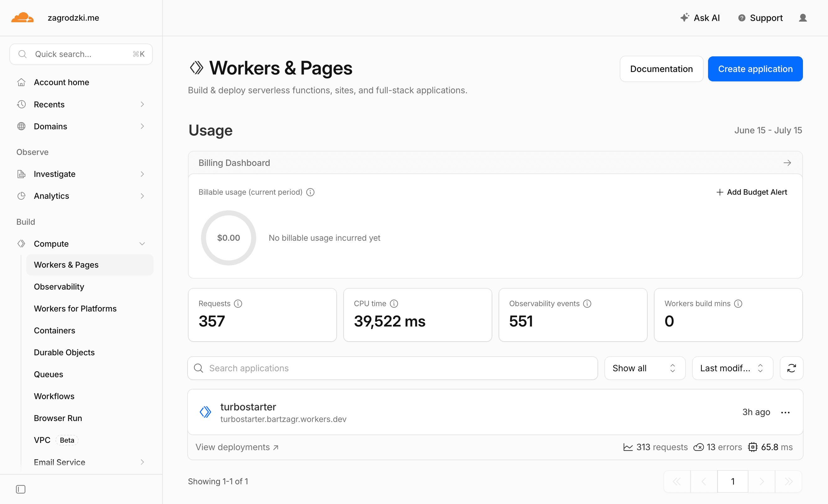
Task: Refresh the applications list
Action: [x=791, y=368]
